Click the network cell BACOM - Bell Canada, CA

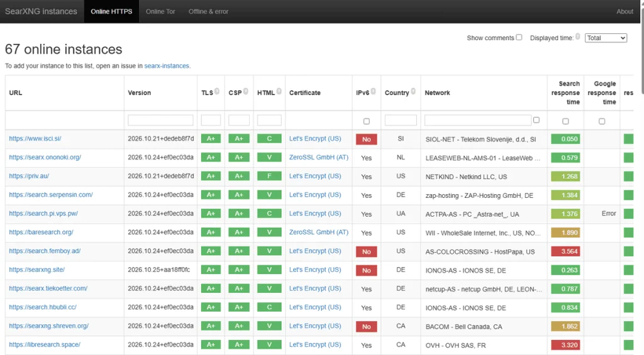[x=464, y=327]
